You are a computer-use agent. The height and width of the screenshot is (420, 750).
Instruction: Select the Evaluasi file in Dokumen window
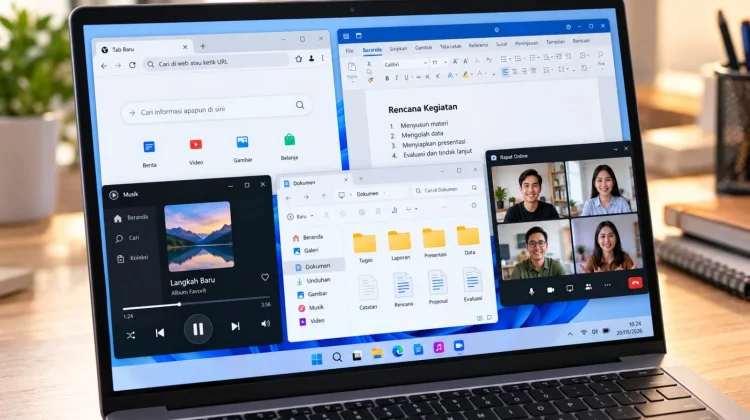pyautogui.click(x=473, y=284)
